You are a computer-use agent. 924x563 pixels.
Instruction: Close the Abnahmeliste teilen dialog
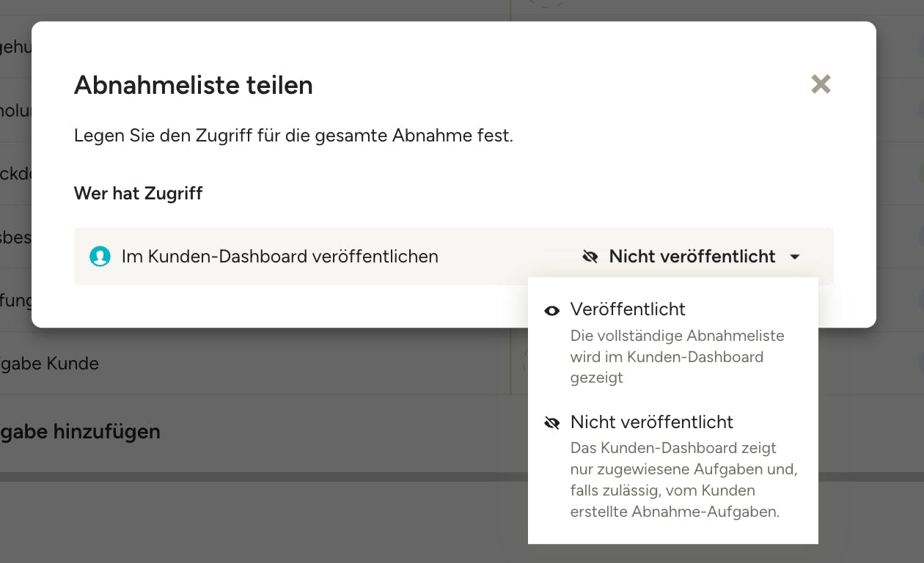pos(821,84)
